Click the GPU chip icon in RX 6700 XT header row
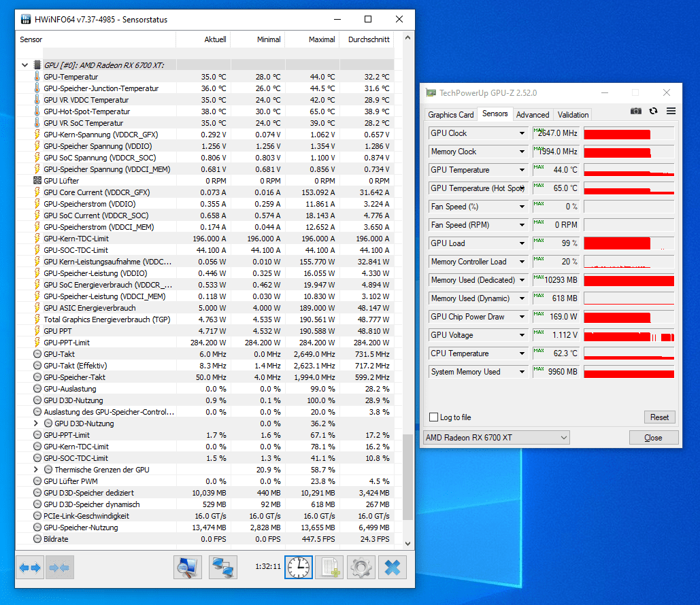The image size is (700, 605). 37,65
